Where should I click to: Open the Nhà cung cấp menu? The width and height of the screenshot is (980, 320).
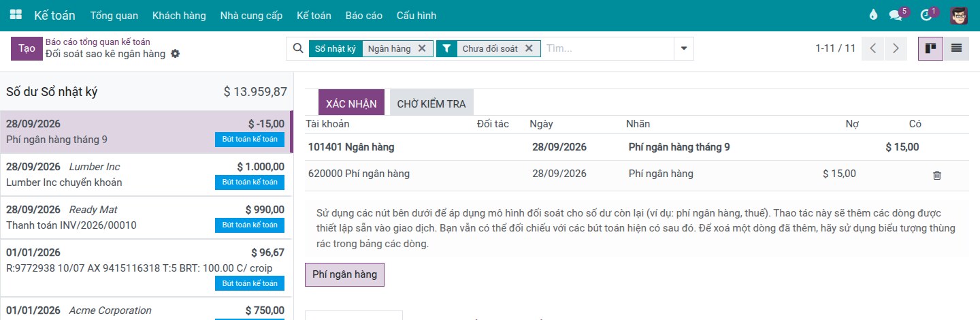[x=251, y=15]
